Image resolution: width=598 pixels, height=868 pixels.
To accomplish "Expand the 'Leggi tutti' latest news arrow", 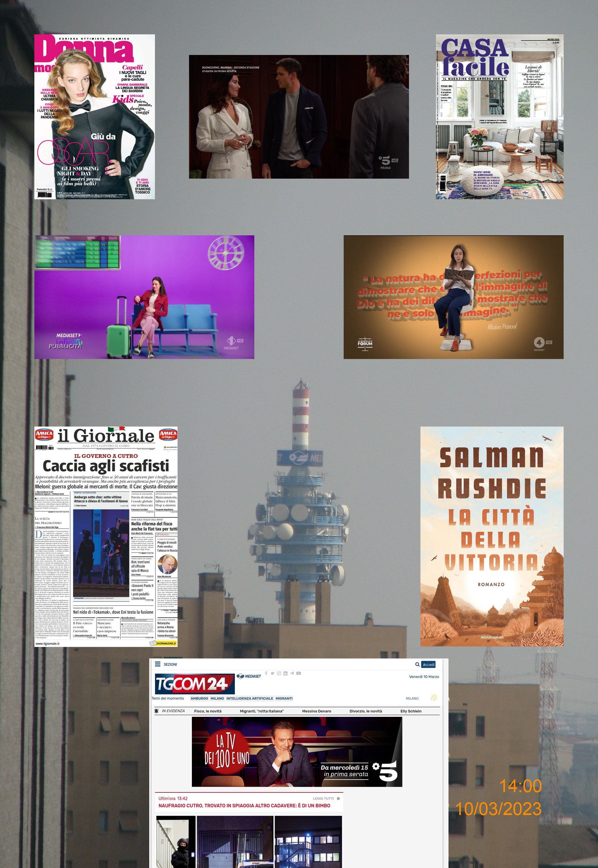I will click(x=338, y=798).
